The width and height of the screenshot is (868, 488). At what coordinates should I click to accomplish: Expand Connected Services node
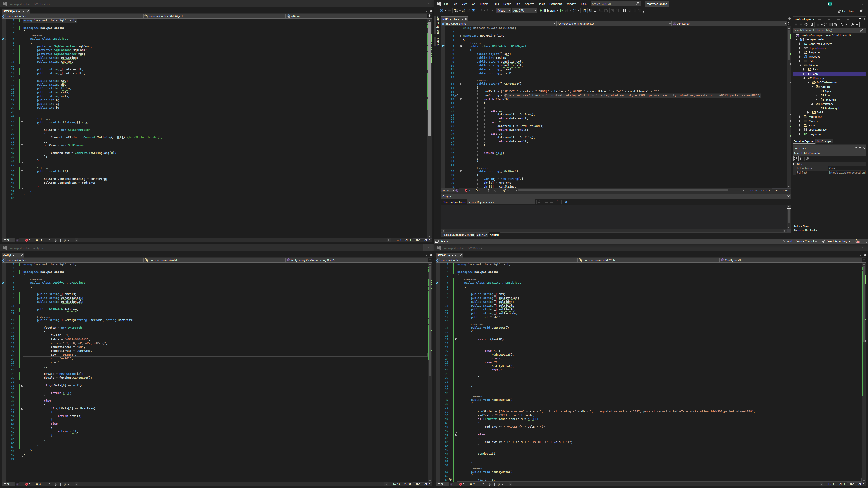pos(800,44)
